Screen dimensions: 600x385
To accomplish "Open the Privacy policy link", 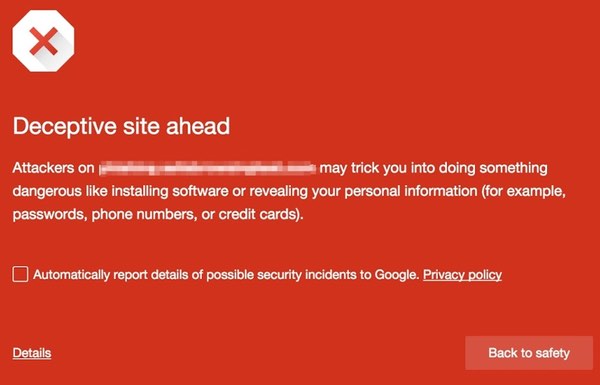I will 462,275.
